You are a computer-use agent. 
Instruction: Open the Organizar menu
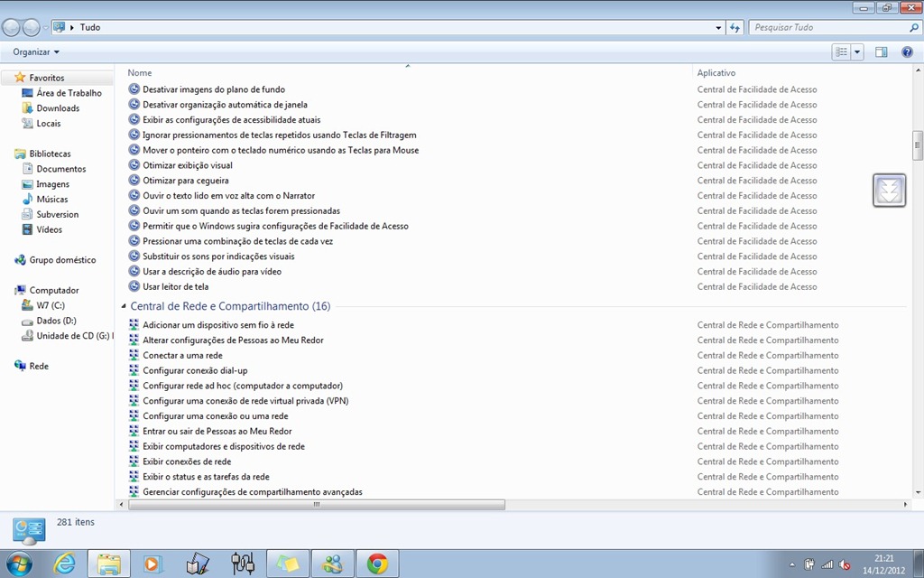pos(36,51)
